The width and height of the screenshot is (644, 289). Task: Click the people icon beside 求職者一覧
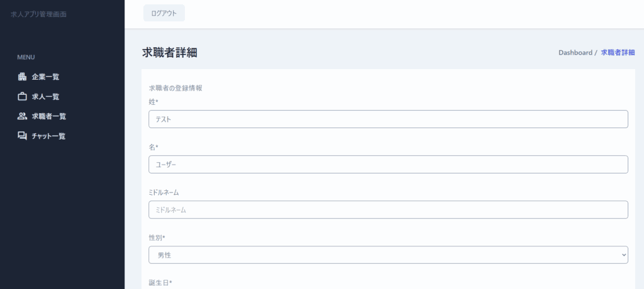click(22, 116)
